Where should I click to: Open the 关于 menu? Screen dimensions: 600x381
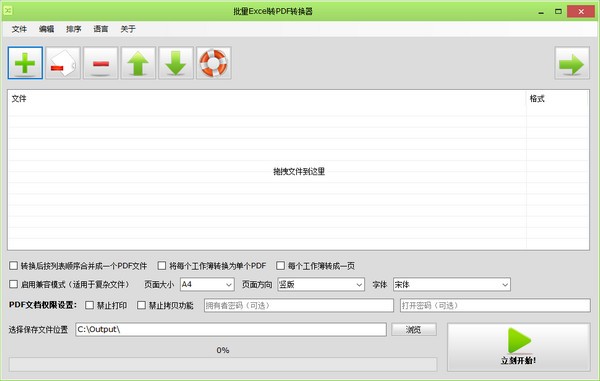tap(128, 29)
